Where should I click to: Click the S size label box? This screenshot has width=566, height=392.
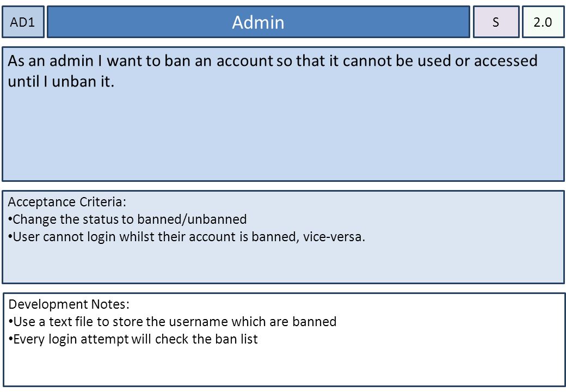click(x=496, y=22)
